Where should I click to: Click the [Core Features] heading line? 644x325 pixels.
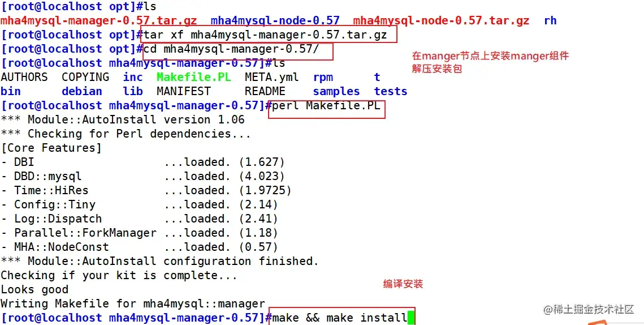point(51,148)
